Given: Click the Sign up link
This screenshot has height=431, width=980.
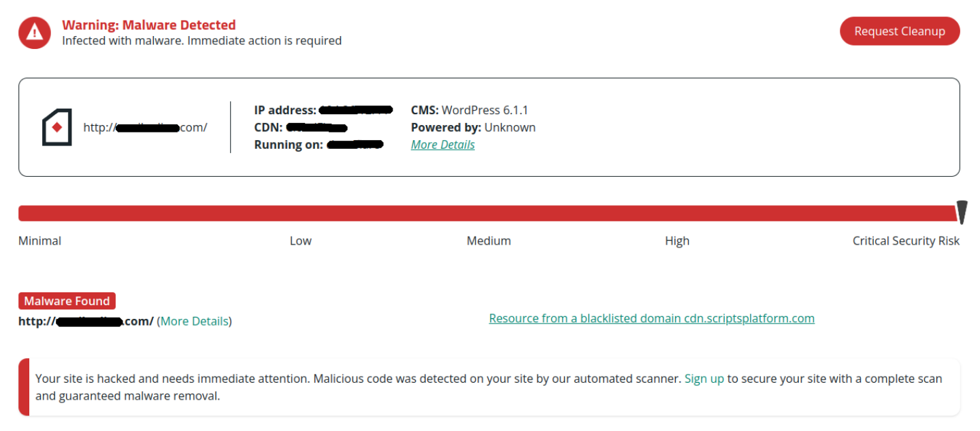Looking at the screenshot, I should click(x=704, y=379).
